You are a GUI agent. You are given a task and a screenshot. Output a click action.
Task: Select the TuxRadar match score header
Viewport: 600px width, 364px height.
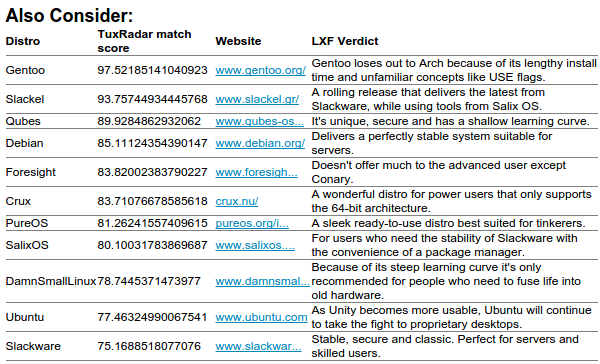(x=144, y=41)
